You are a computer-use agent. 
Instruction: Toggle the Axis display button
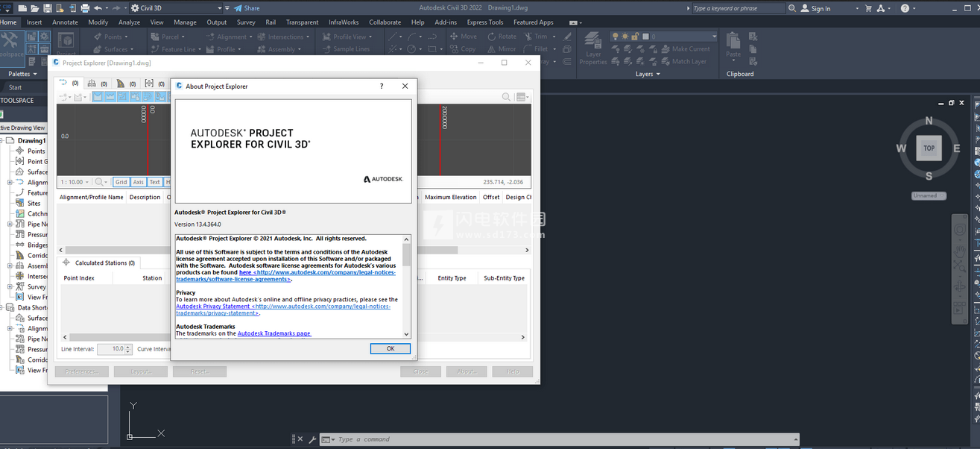pyautogui.click(x=139, y=182)
